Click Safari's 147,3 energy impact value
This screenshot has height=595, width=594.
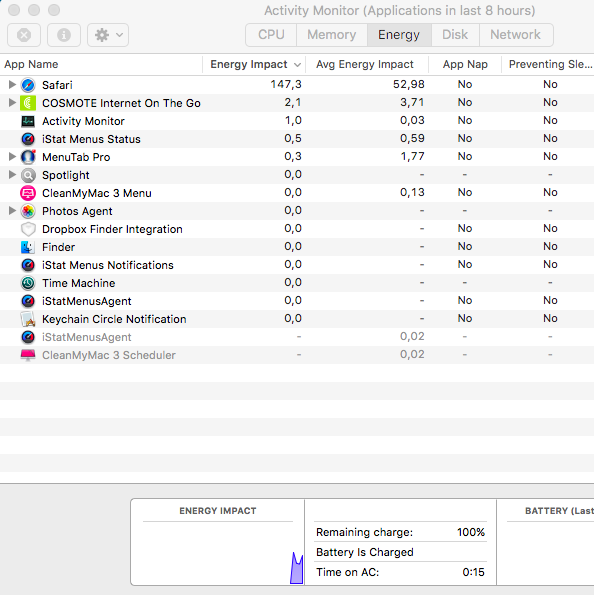point(286,84)
